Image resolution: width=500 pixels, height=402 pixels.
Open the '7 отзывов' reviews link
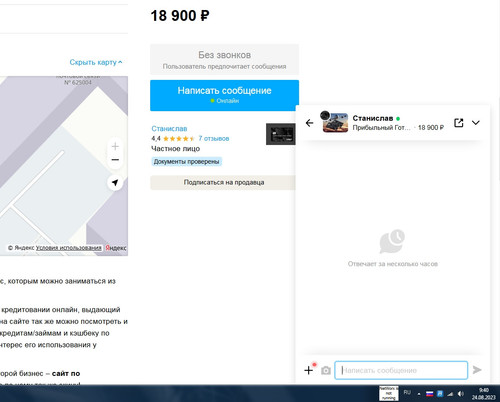214,138
